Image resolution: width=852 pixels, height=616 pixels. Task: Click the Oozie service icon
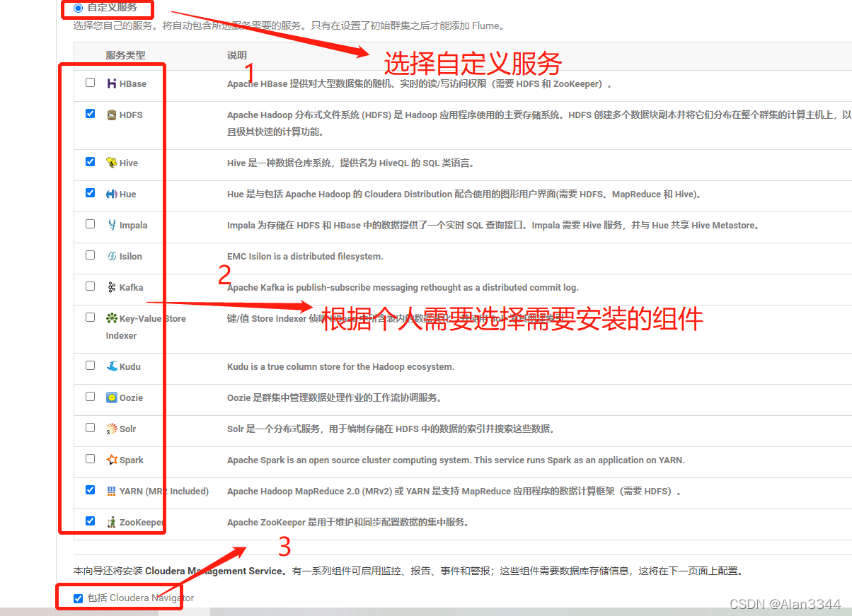(x=112, y=397)
